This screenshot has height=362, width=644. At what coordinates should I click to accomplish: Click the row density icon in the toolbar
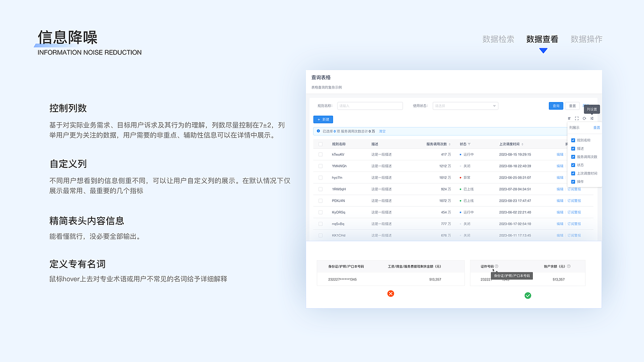569,119
